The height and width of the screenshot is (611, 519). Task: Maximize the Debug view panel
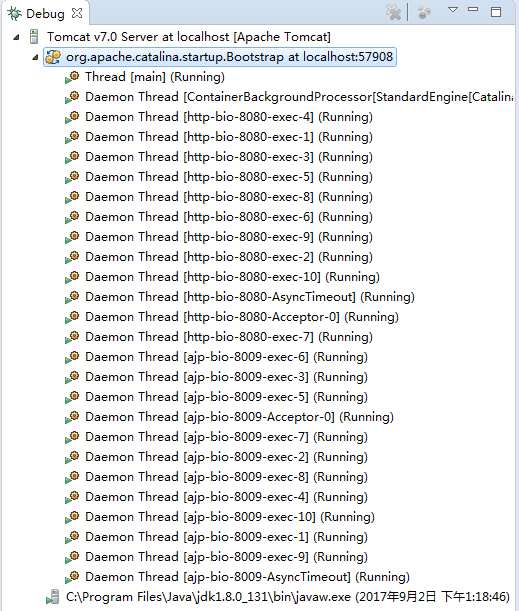[496, 12]
